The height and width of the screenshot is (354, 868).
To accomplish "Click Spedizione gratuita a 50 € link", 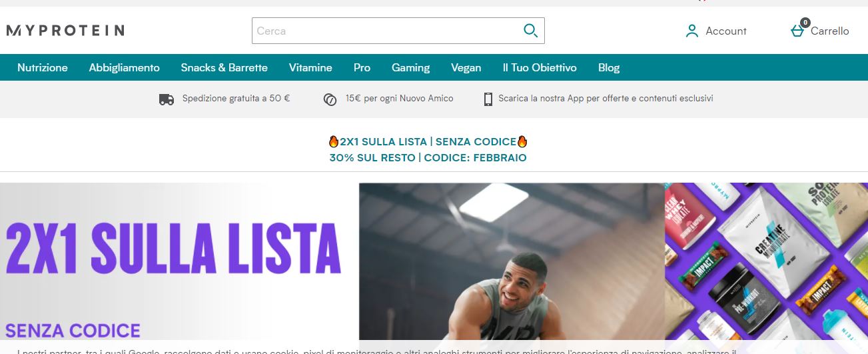I will 236,99.
